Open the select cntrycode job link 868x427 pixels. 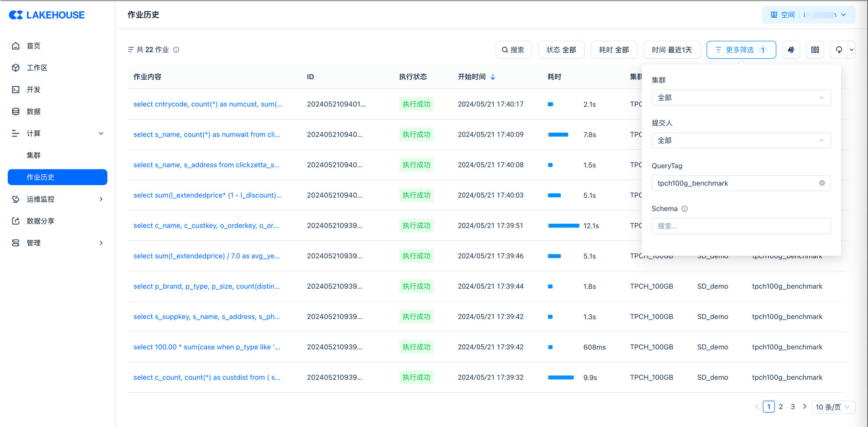pyautogui.click(x=207, y=104)
